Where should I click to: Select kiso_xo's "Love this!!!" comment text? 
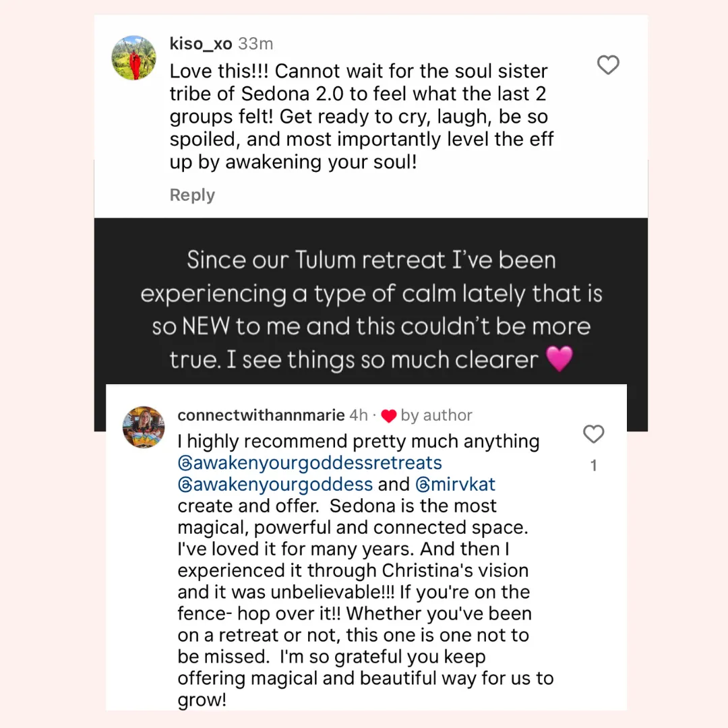click(x=362, y=117)
